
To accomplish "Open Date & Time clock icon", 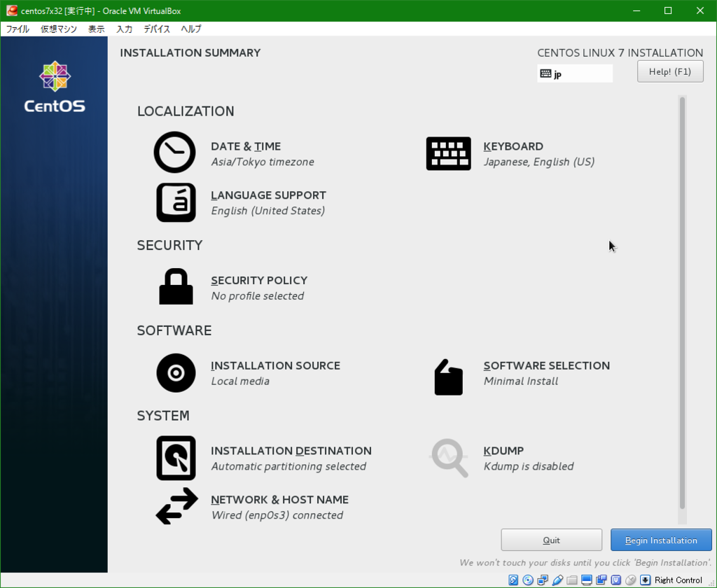I will coord(174,153).
